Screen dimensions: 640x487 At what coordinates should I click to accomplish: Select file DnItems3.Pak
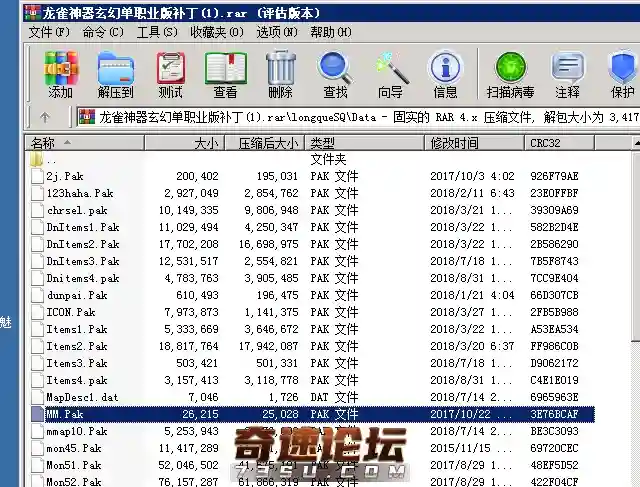click(83, 261)
